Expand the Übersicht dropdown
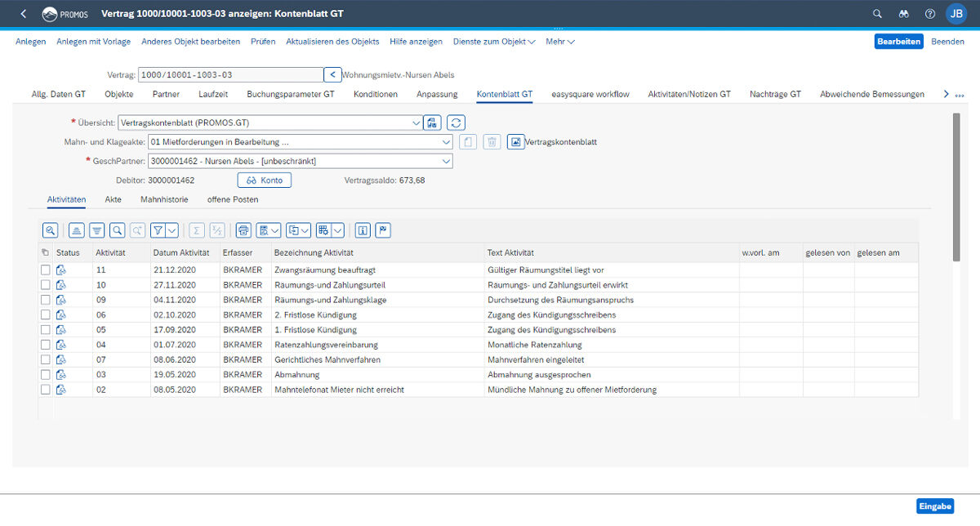The width and height of the screenshot is (980, 526). click(416, 123)
